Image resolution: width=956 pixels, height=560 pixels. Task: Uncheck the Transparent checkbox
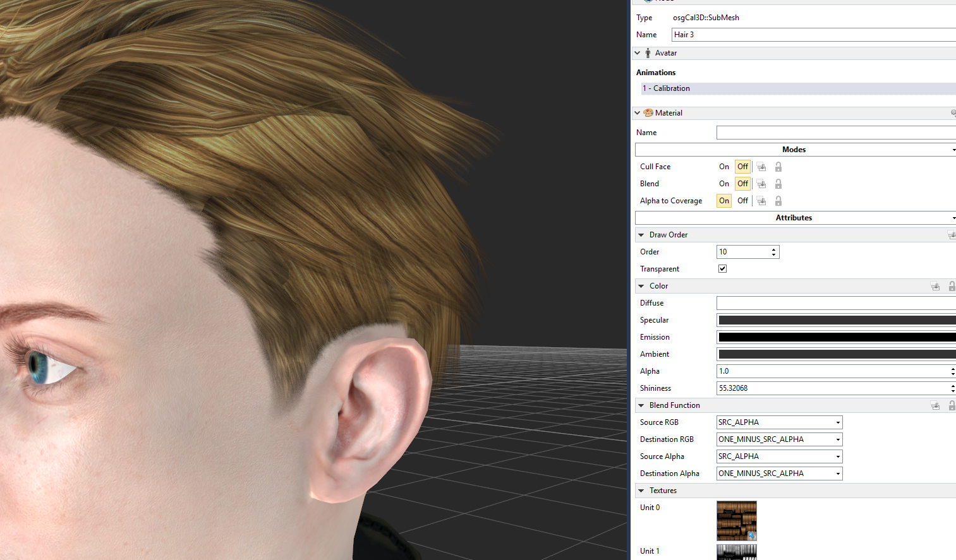722,269
